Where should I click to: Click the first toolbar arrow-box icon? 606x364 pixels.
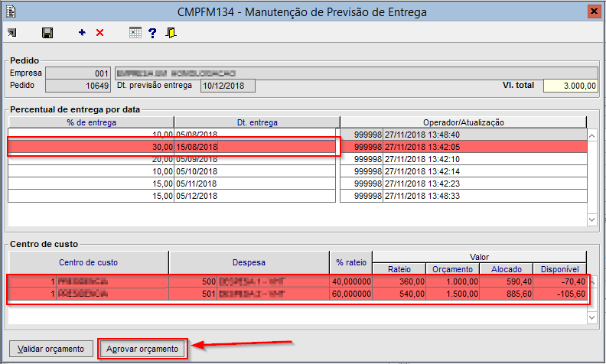coord(12,33)
